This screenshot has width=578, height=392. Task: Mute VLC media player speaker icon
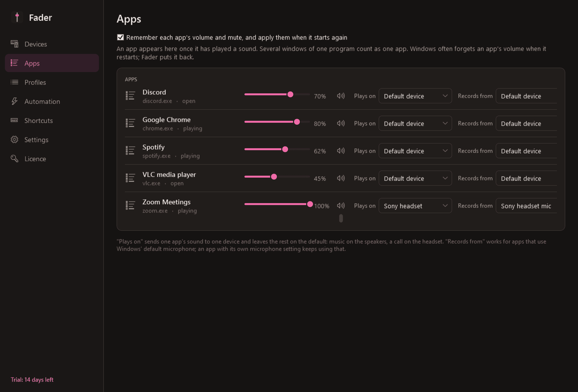coord(341,178)
